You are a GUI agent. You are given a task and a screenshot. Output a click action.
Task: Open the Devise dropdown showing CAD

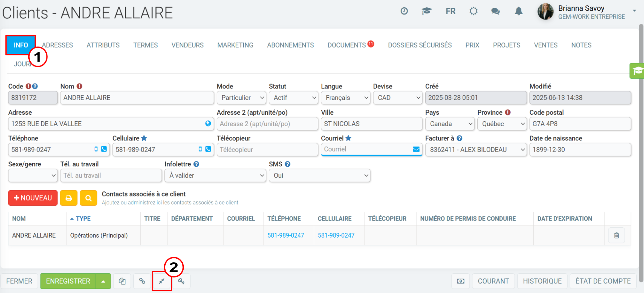tap(398, 98)
